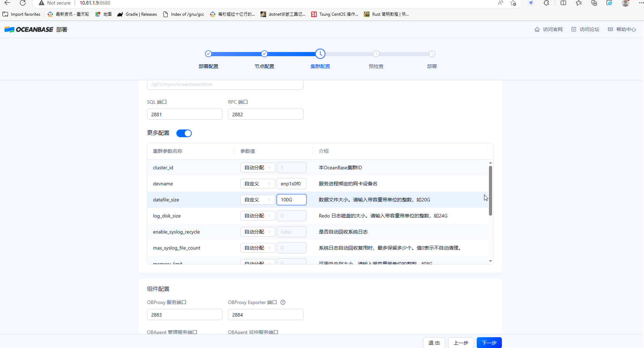Open enable_syslog_recycle 自动分配 dropdown
Image resolution: width=644 pixels, height=348 pixels.
tap(257, 232)
